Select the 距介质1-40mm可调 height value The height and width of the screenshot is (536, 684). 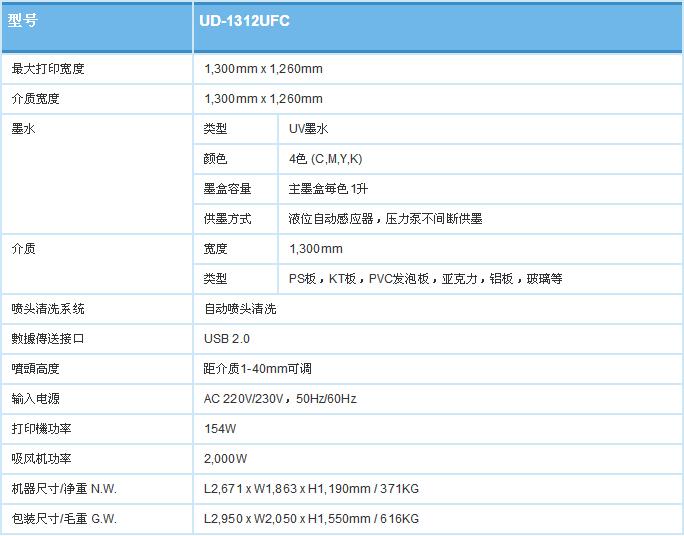point(256,369)
